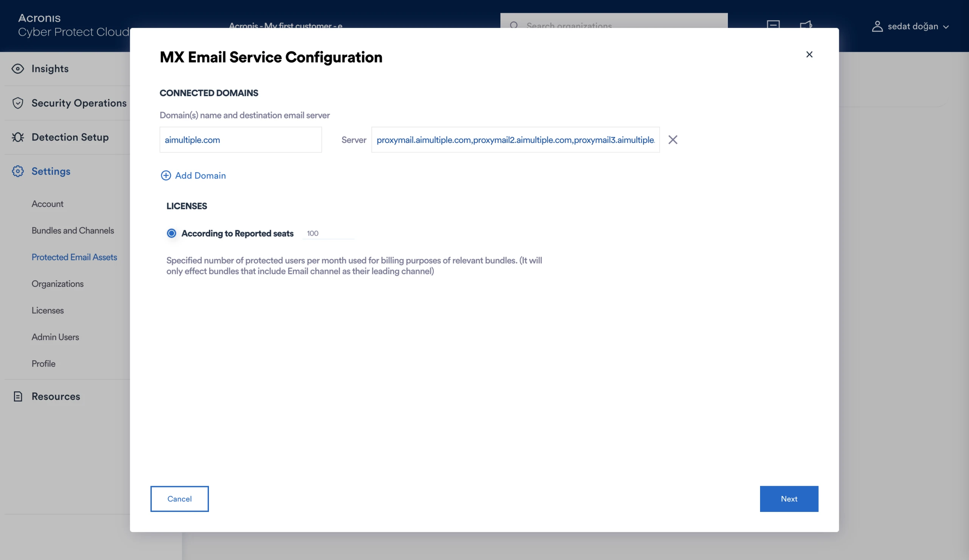The width and height of the screenshot is (969, 560).
Task: Click the Acronis Cyber Protect Cloud logo
Action: pyautogui.click(x=73, y=25)
